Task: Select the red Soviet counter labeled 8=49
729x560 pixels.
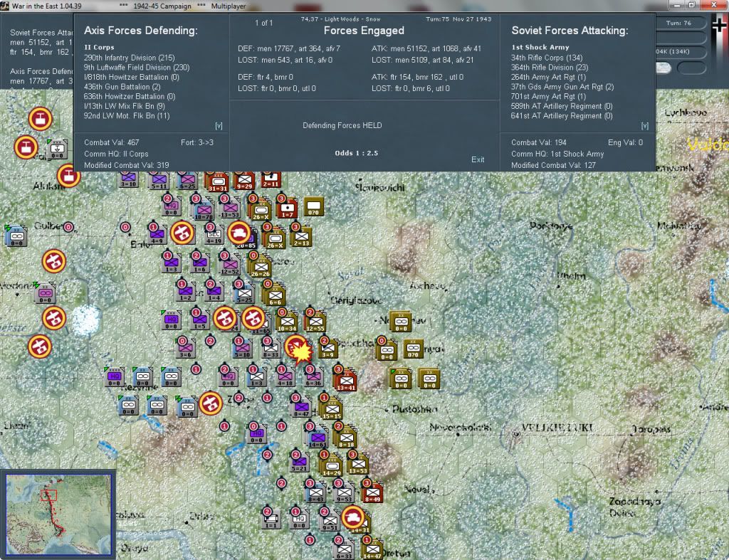Action: (x=372, y=492)
